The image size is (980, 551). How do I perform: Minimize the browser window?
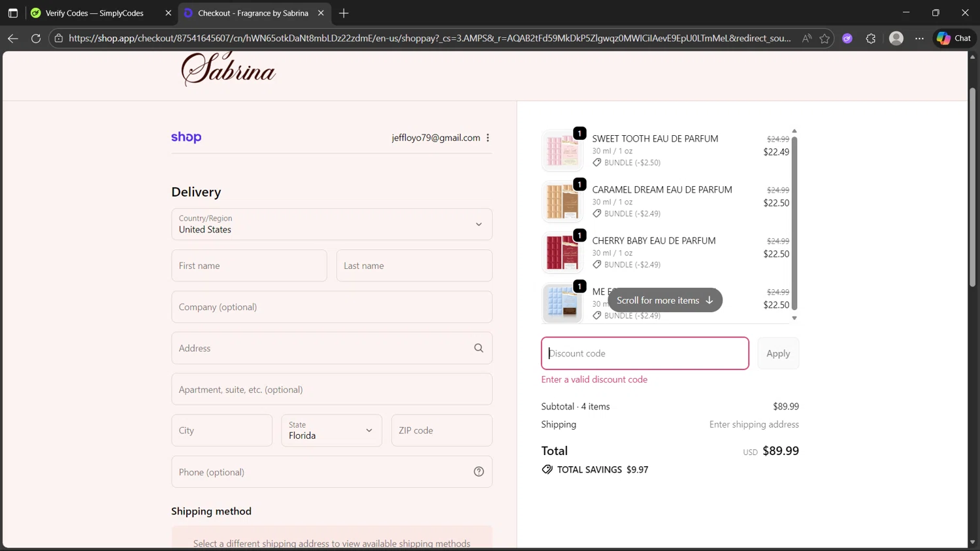coord(906,12)
